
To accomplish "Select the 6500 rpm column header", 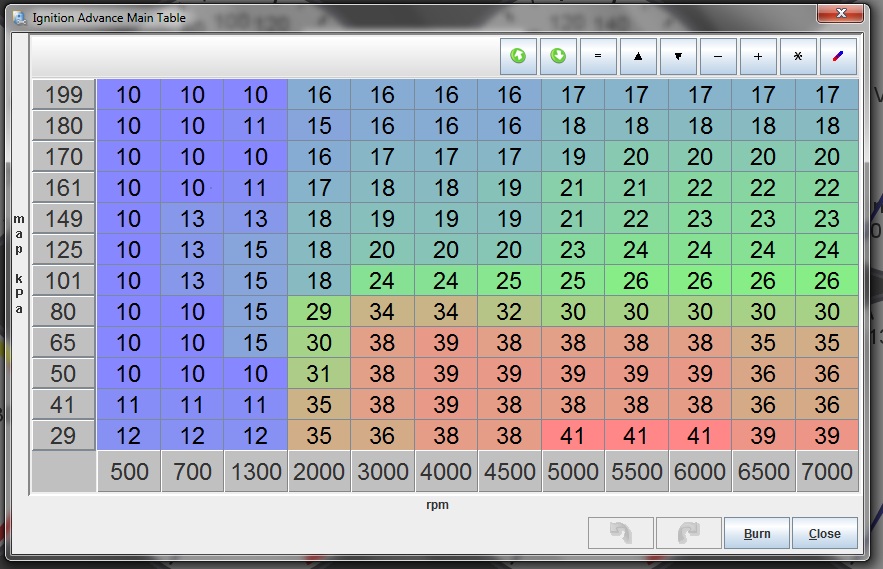I will pyautogui.click(x=764, y=472).
